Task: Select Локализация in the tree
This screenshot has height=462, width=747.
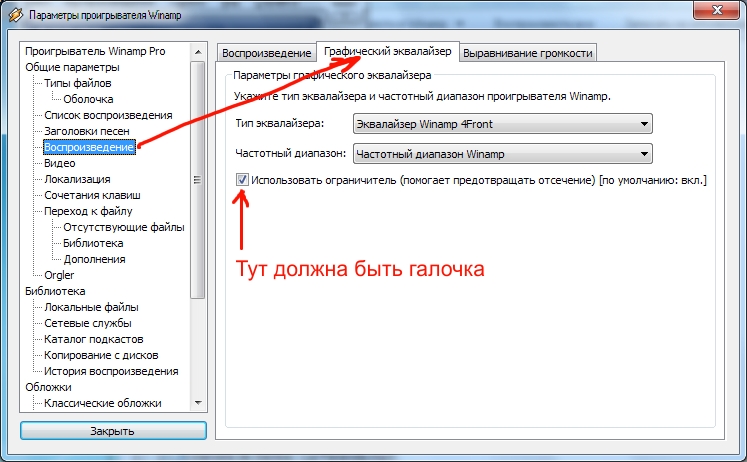Action: 77,179
